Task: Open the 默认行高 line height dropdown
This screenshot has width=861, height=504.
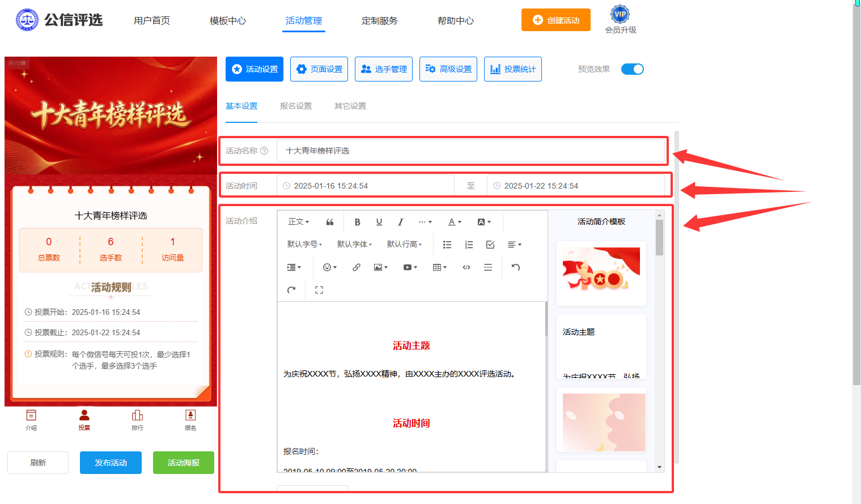Action: (x=404, y=245)
